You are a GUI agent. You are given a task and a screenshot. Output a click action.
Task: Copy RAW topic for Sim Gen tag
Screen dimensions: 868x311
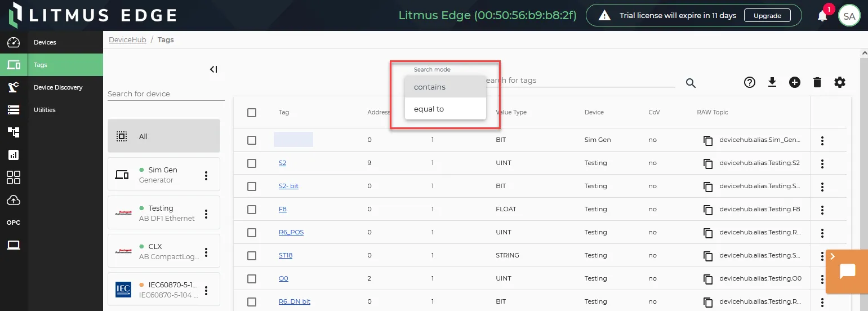tap(708, 140)
